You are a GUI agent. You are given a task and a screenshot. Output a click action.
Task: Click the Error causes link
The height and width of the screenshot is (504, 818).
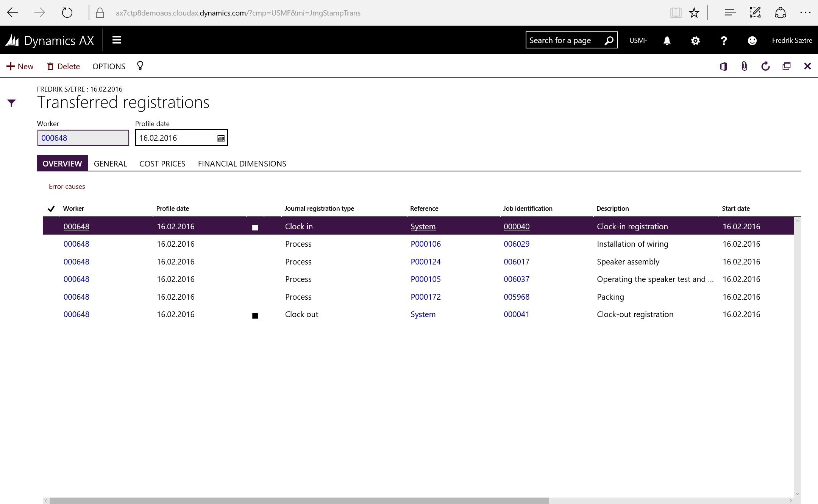tap(67, 187)
